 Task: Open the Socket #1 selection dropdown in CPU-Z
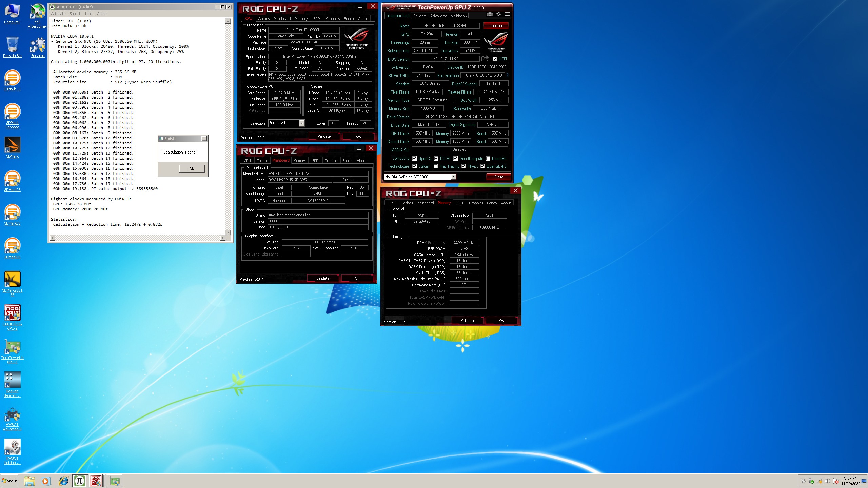[302, 123]
